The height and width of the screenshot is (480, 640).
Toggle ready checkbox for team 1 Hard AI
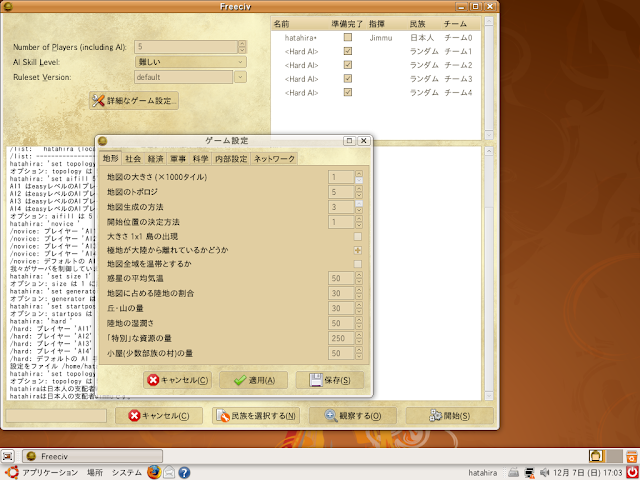coord(347,51)
